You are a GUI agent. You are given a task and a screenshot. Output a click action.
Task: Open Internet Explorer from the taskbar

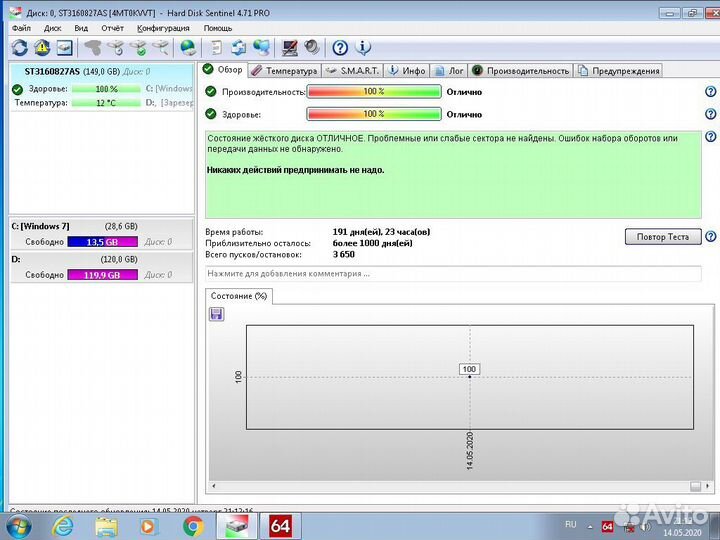[x=62, y=526]
